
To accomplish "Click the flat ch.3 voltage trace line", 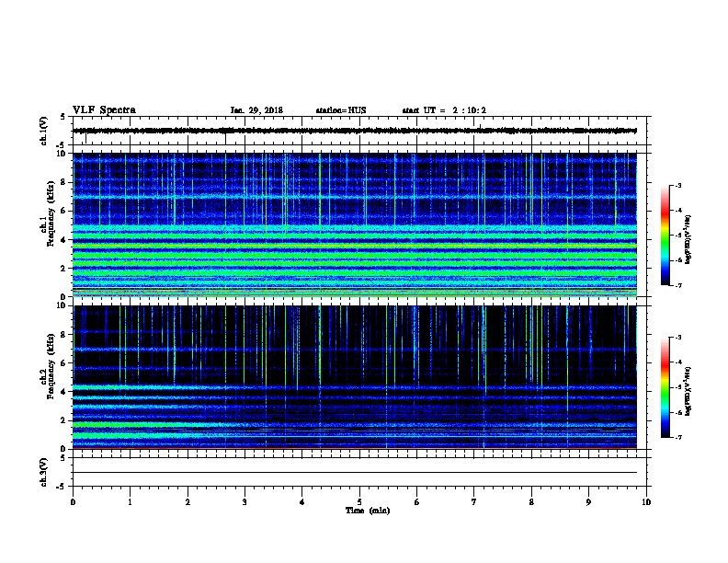I will pos(355,473).
